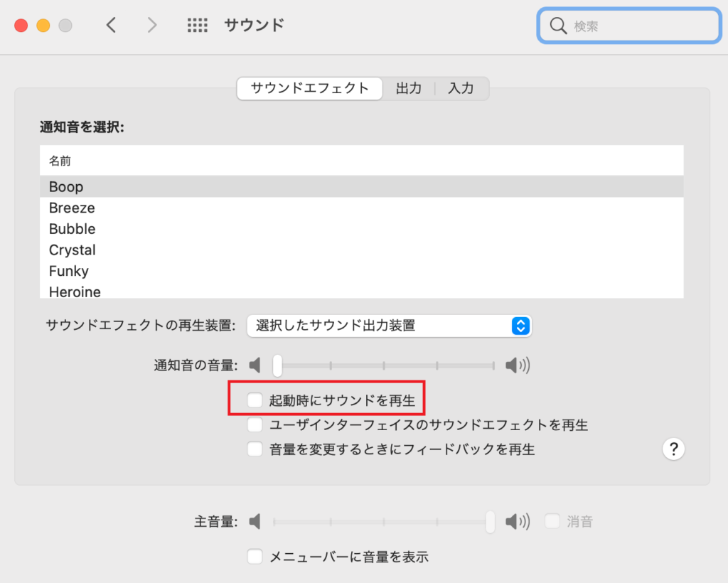
Task: Select the Boop alert sound
Action: tap(362, 186)
